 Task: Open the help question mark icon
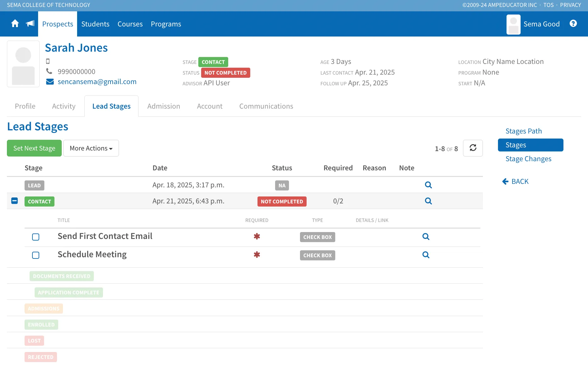[x=573, y=24]
